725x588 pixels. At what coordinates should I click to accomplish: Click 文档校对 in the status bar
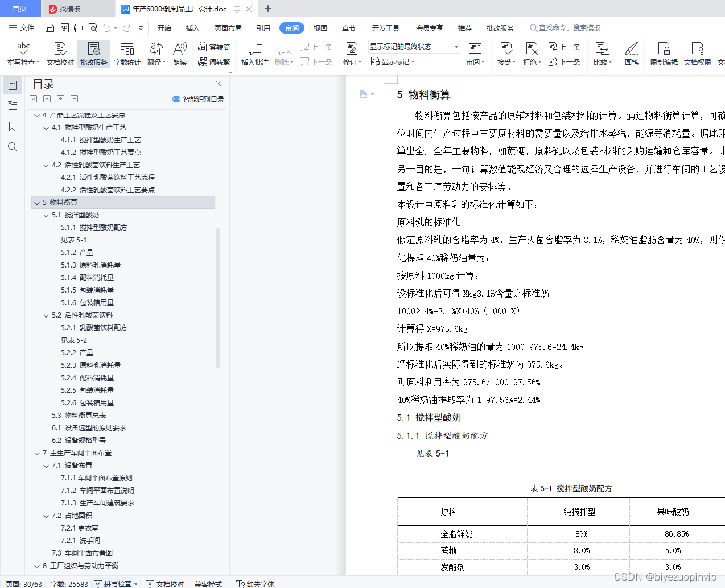point(165,583)
